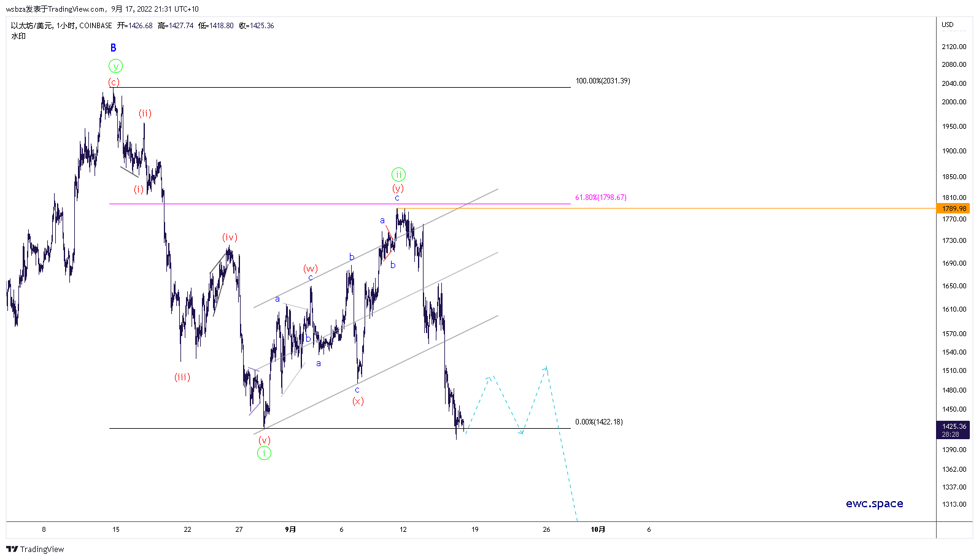The width and height of the screenshot is (979, 560).
Task: Open the ewc.space link text
Action: (874, 504)
